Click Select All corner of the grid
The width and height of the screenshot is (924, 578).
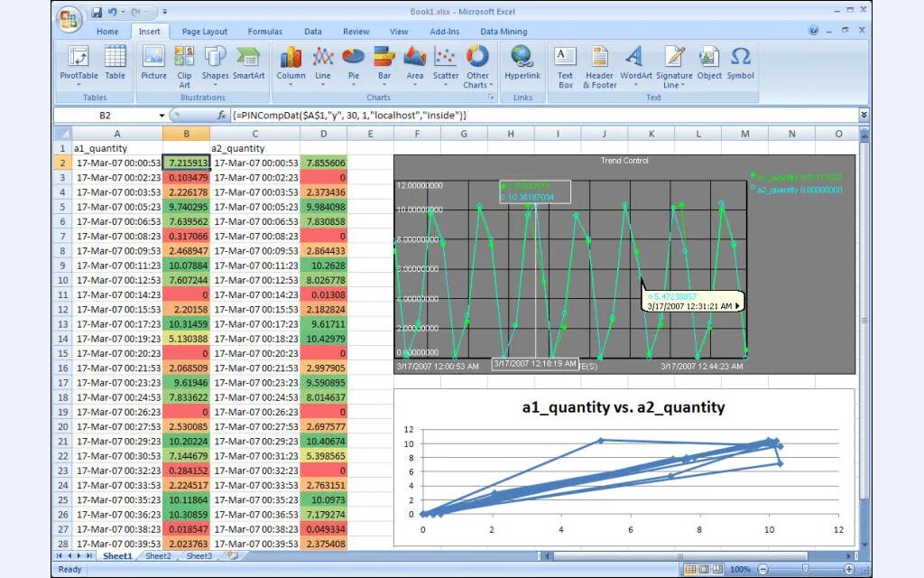click(63, 134)
